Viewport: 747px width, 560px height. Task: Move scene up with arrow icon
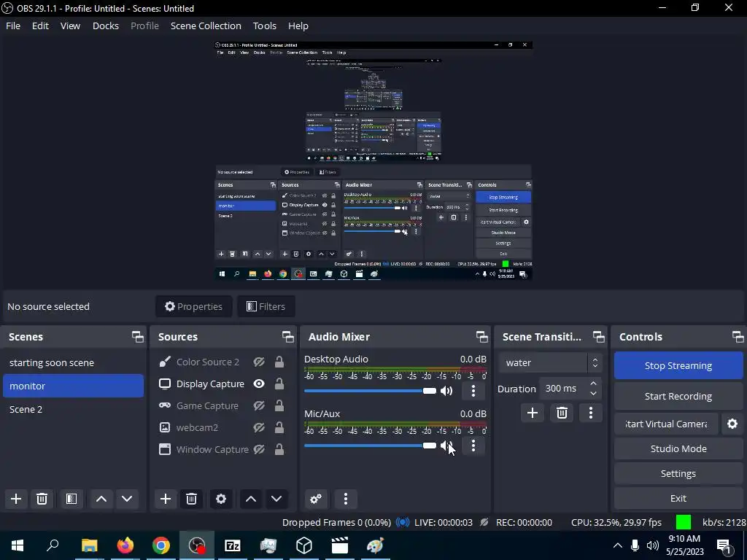[101, 499]
